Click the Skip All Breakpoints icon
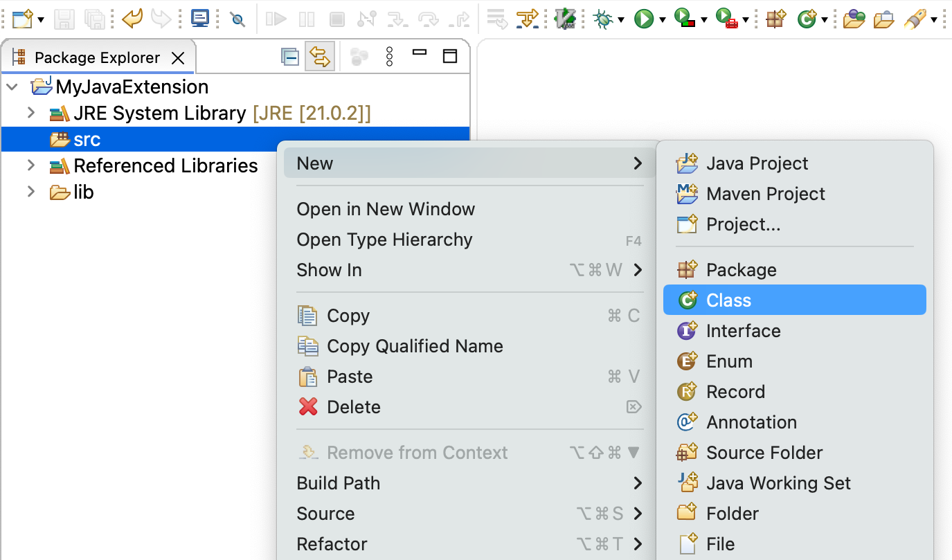 (x=238, y=19)
